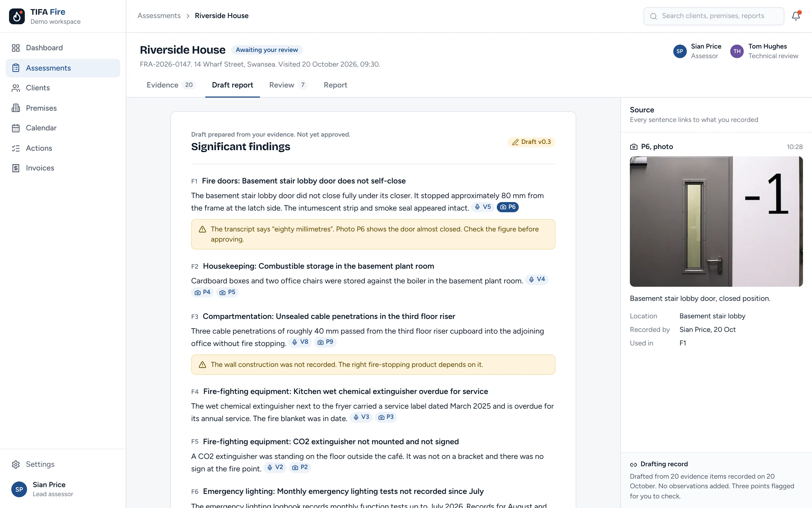Open Calendar in the sidebar
Screen dimensions: 812x508
[x=63, y=128]
